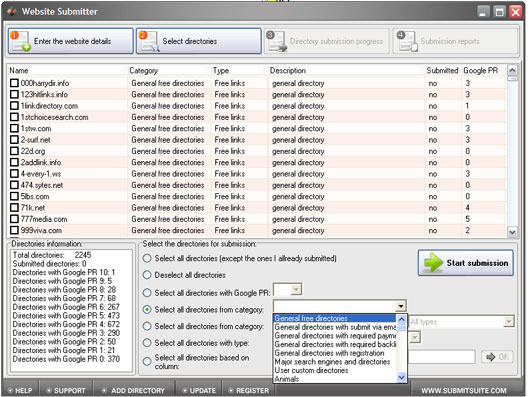Tick the 777media.com directory checkbox
Screen dimensions: 530x397
pyautogui.click(x=14, y=219)
